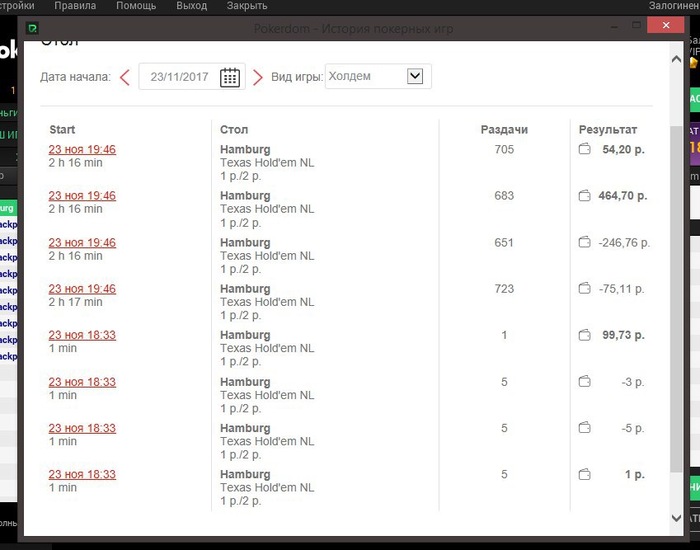Viewport: 700px width, 550px height.
Task: Click scrollbar down arrow in history window
Action: 676,518
